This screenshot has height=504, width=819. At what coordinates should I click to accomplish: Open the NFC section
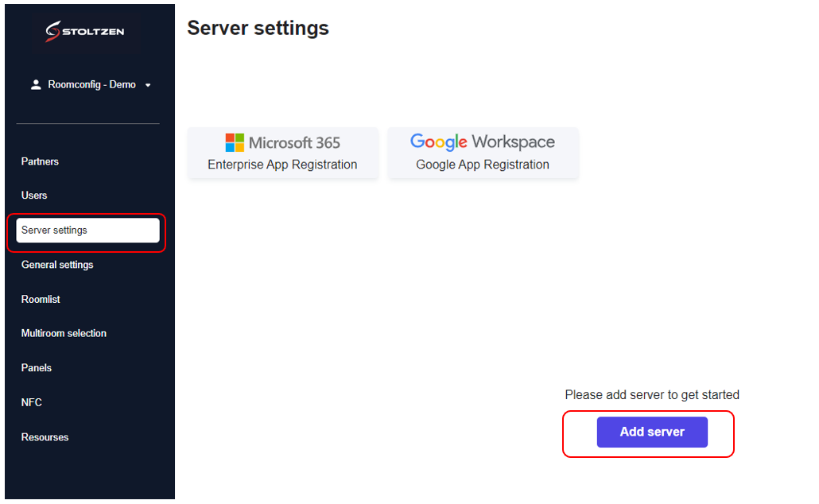point(31,403)
